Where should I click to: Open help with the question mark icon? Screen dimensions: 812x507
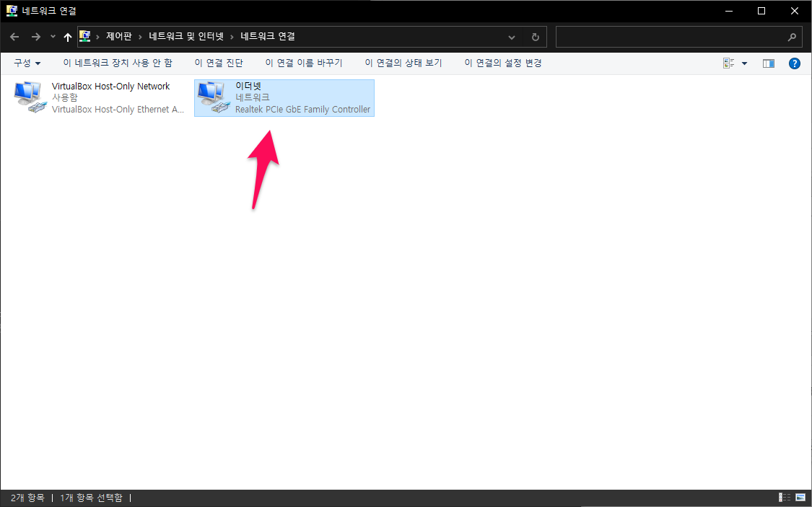795,63
